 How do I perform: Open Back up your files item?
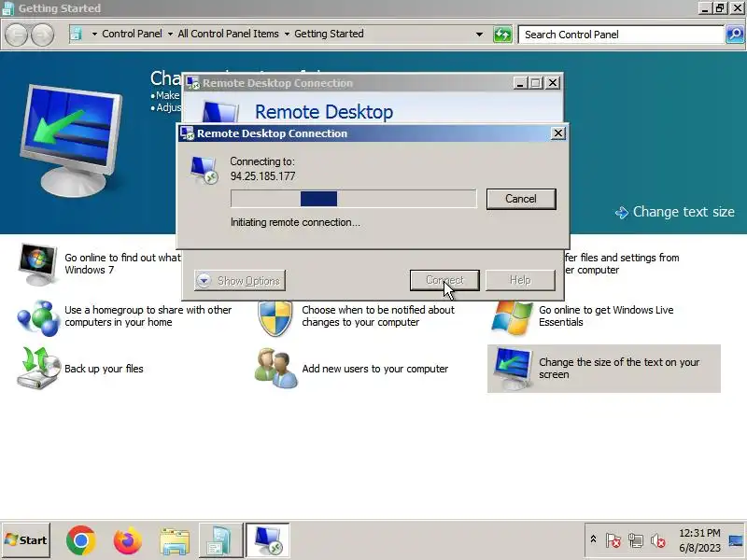104,369
